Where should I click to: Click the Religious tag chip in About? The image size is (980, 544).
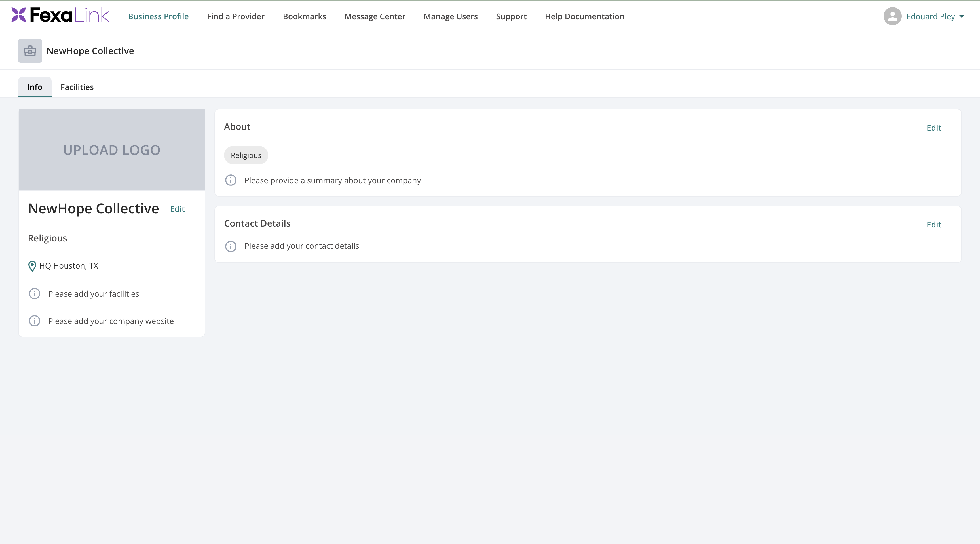(246, 155)
